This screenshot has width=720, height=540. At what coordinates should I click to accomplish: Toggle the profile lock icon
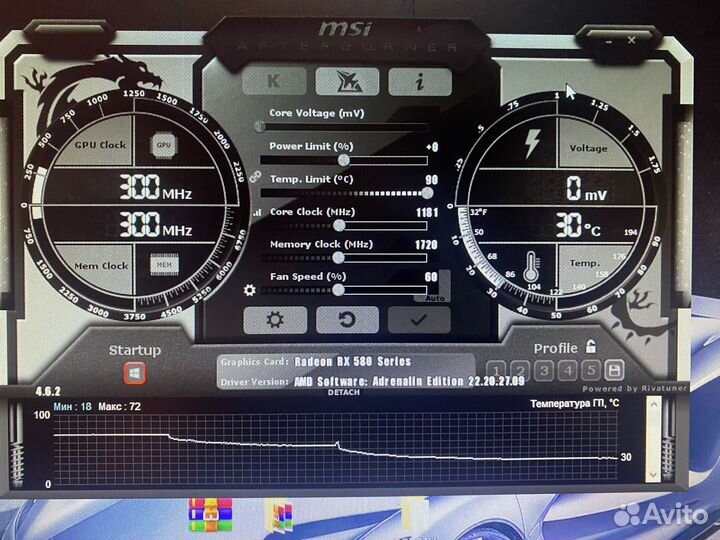tap(591, 347)
